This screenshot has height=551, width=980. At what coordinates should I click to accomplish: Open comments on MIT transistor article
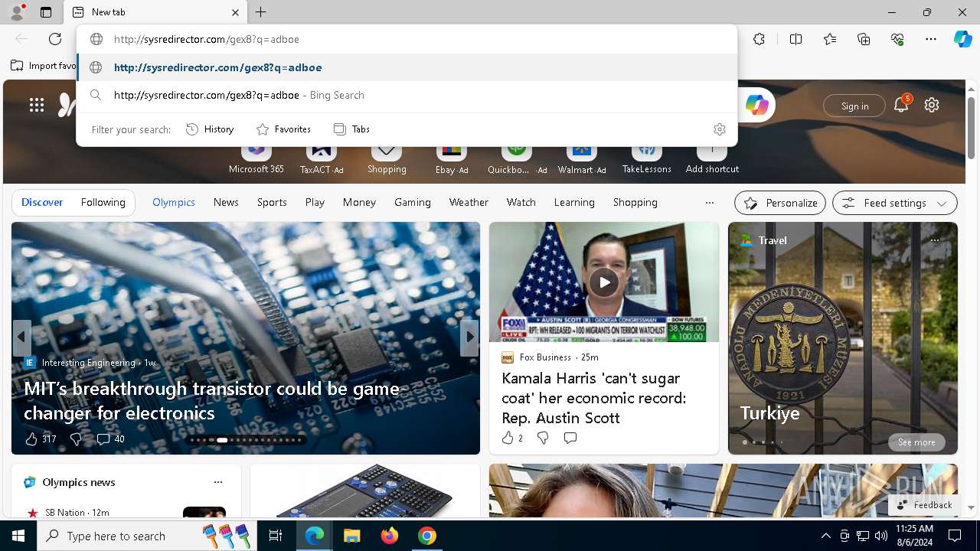click(x=110, y=439)
